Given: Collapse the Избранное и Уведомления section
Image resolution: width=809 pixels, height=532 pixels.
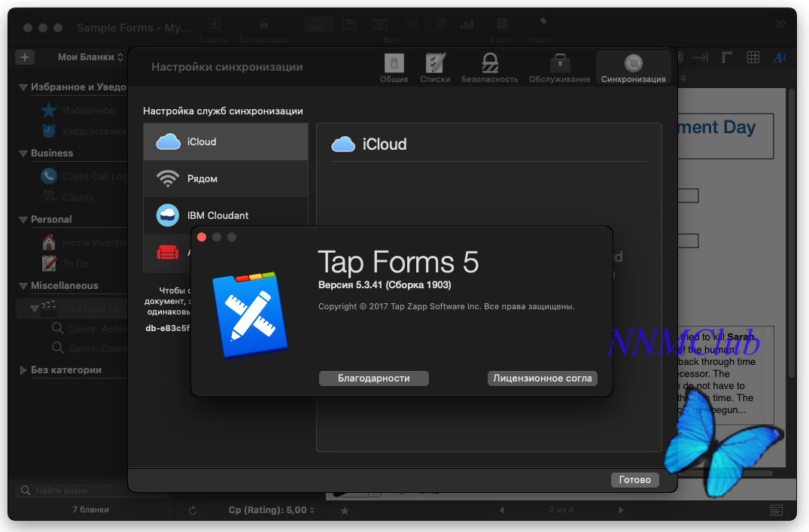Looking at the screenshot, I should point(23,87).
